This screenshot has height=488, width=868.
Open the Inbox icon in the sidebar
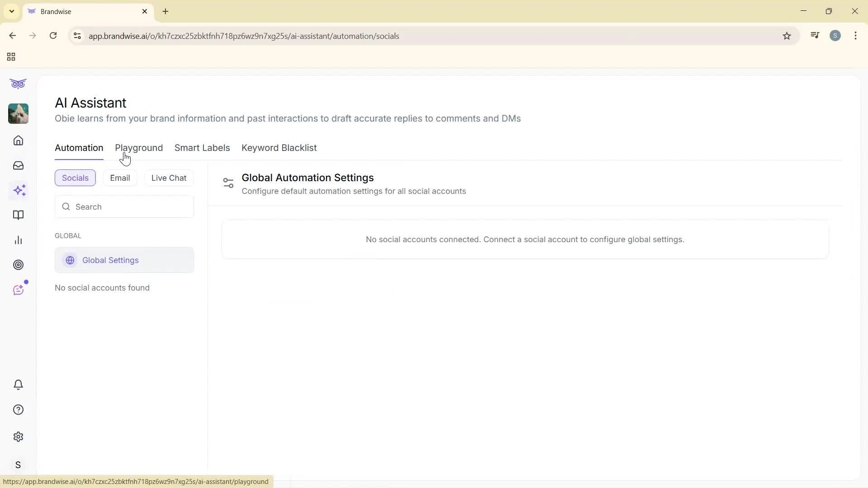pyautogui.click(x=18, y=165)
